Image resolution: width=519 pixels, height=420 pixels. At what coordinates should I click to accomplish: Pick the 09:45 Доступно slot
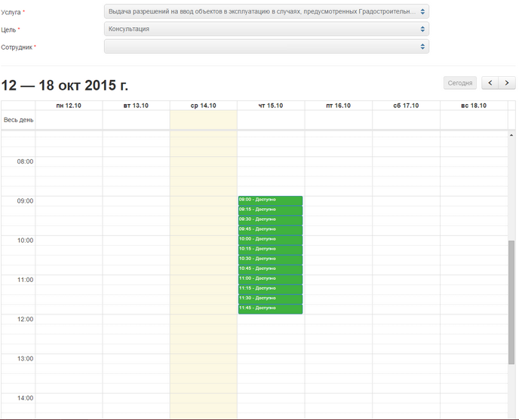tap(270, 229)
